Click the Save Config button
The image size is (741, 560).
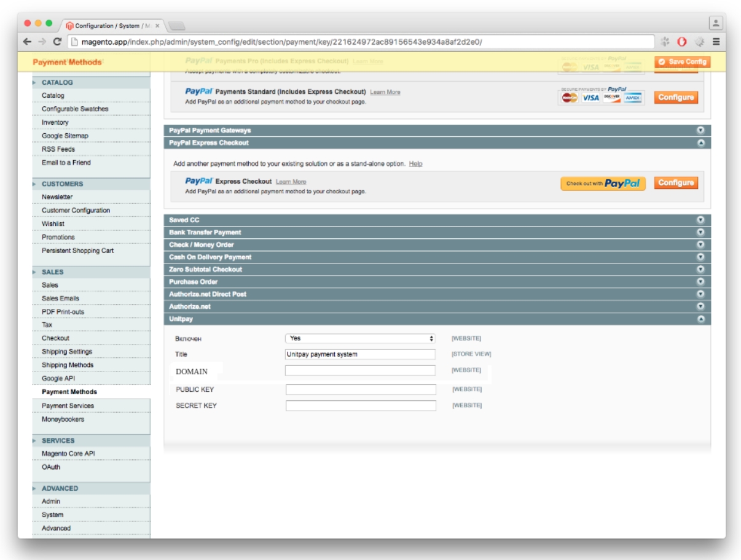682,62
